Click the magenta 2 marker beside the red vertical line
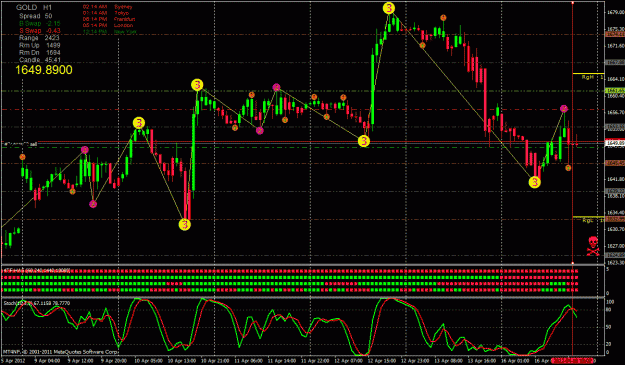Viewport: 625px width, 365px height. coord(564,108)
